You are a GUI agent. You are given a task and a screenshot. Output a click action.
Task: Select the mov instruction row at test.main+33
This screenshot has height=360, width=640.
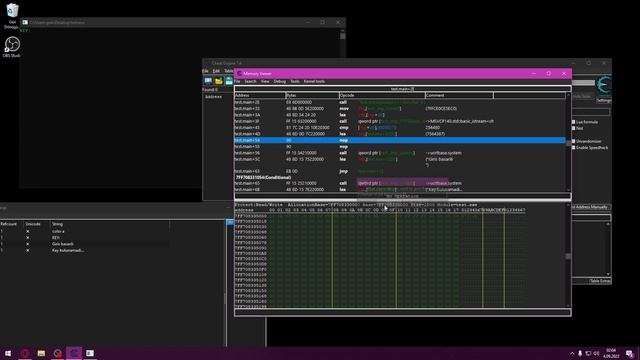pyautogui.click(x=400, y=109)
